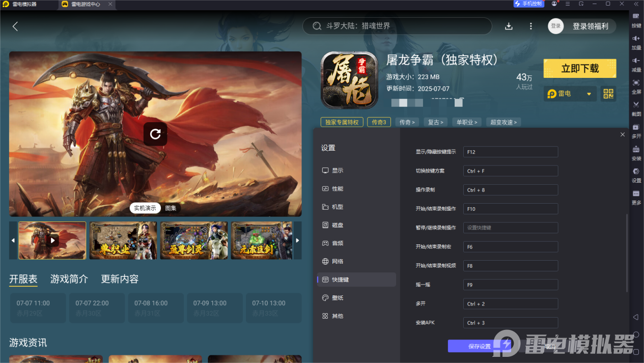The height and width of the screenshot is (363, 644).
Task: Click the 显示/隐藏按键提示 F12 shortcut field
Action: pos(511,152)
